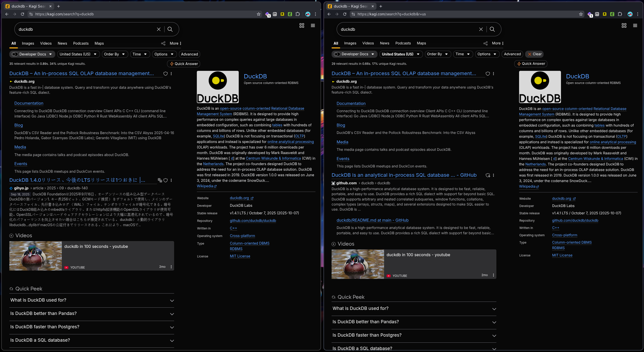Open the Quick Answer button in the left window
The height and width of the screenshot is (352, 644).
[x=183, y=64]
